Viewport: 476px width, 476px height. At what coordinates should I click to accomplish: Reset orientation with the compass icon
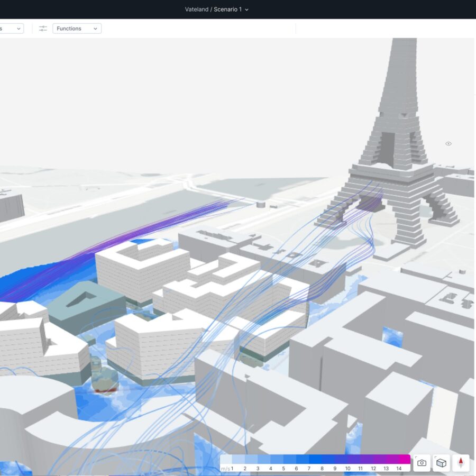pyautogui.click(x=461, y=463)
